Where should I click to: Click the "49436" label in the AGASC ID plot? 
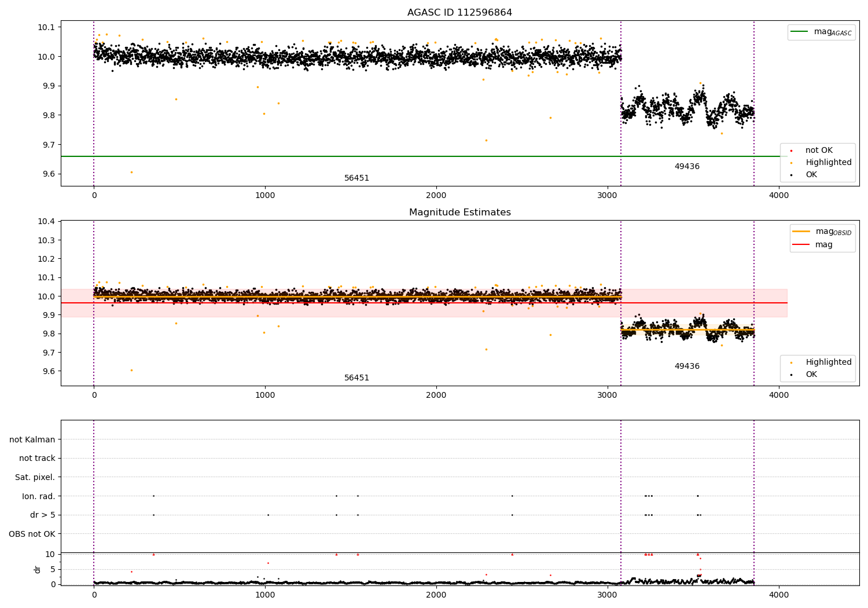[x=687, y=167]
